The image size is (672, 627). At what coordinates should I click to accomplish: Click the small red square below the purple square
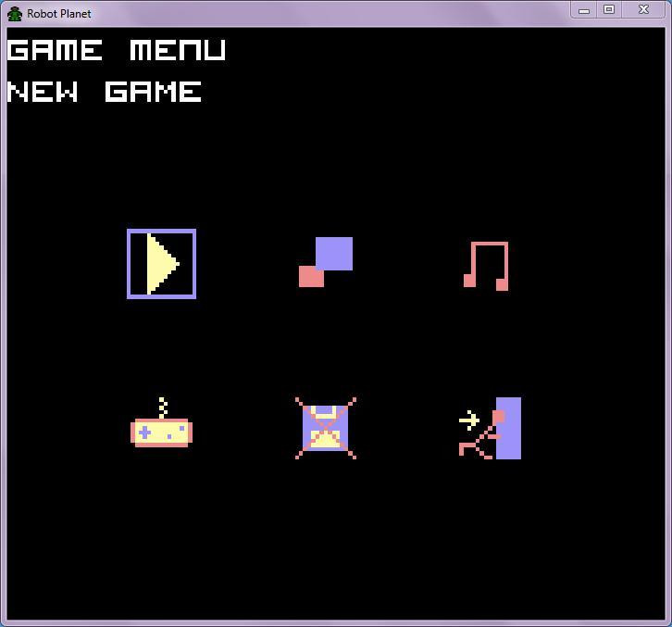point(311,277)
